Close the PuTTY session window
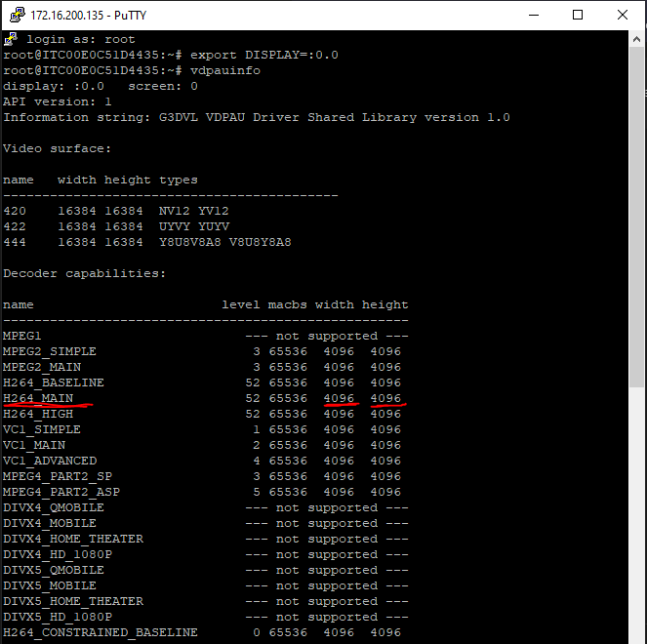The width and height of the screenshot is (647, 644). tap(623, 16)
